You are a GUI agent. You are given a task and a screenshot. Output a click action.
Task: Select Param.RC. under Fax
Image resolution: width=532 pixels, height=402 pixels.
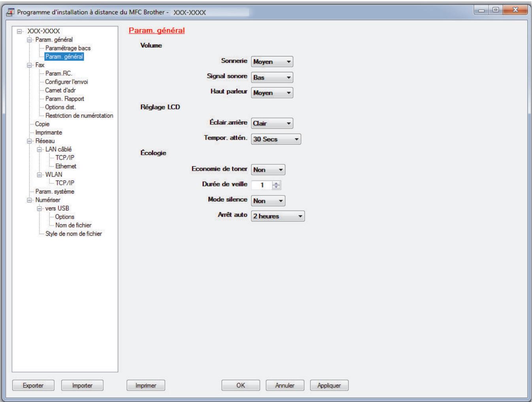(x=58, y=73)
